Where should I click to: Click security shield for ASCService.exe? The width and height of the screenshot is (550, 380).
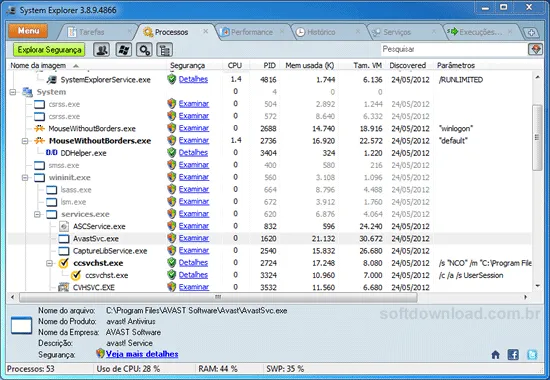point(172,226)
